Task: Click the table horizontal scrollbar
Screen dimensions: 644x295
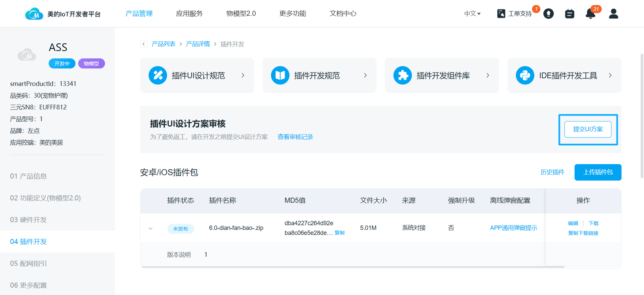Action: (x=352, y=267)
